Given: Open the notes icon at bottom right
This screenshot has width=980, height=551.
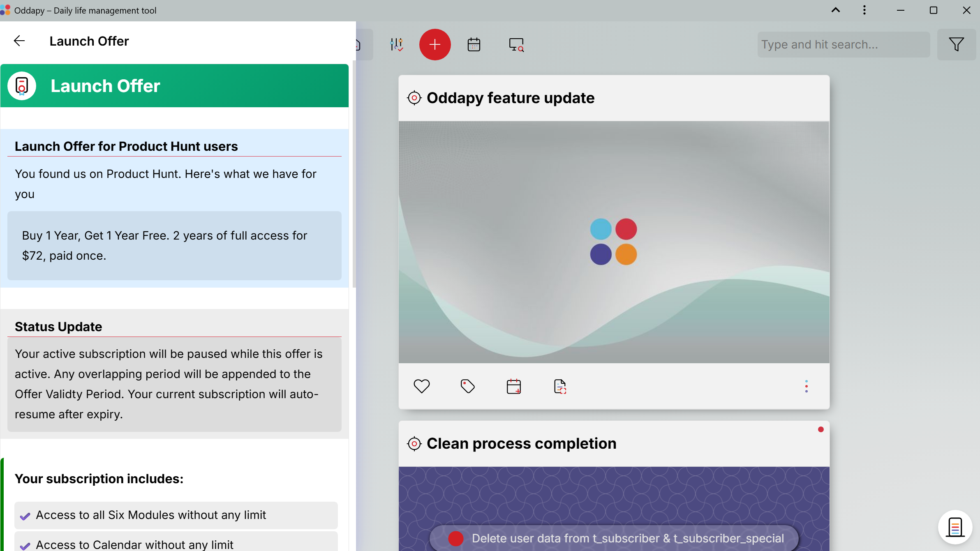Looking at the screenshot, I should [x=955, y=527].
